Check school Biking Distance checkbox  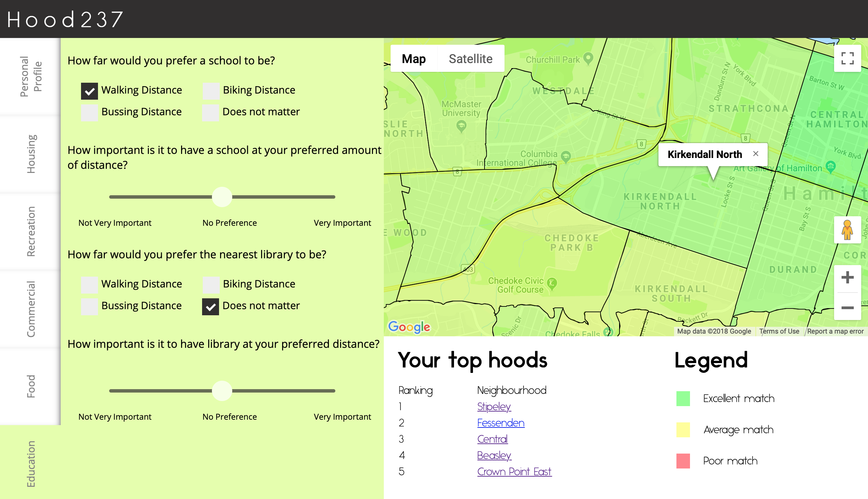point(211,91)
